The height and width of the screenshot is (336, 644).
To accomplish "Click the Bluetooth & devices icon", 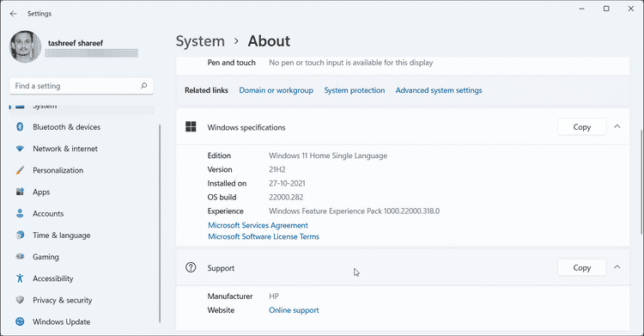I will [x=20, y=126].
